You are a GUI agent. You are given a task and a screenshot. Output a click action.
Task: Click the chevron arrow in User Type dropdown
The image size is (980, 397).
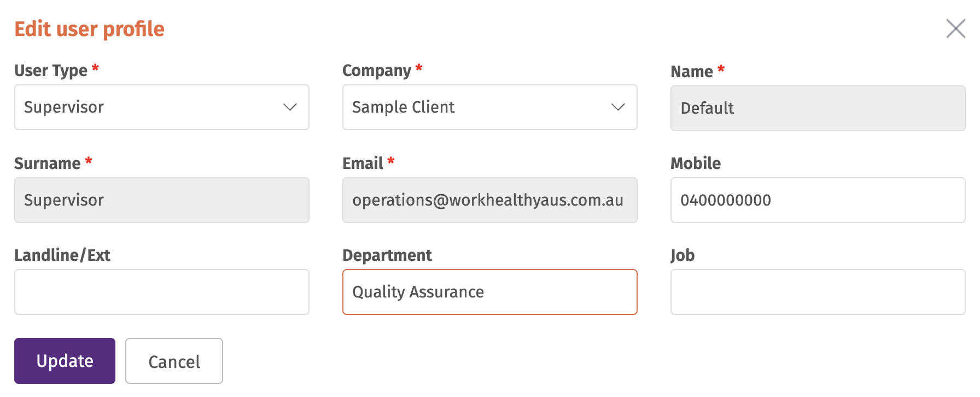(x=290, y=107)
